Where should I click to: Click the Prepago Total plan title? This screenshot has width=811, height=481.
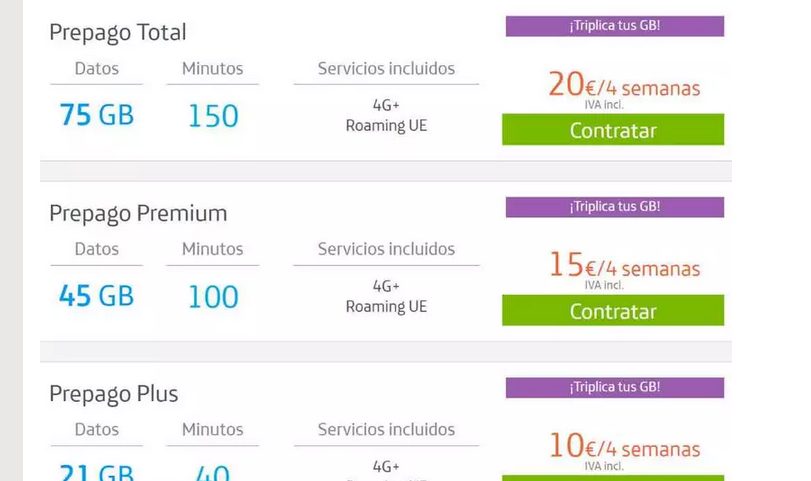(x=118, y=32)
